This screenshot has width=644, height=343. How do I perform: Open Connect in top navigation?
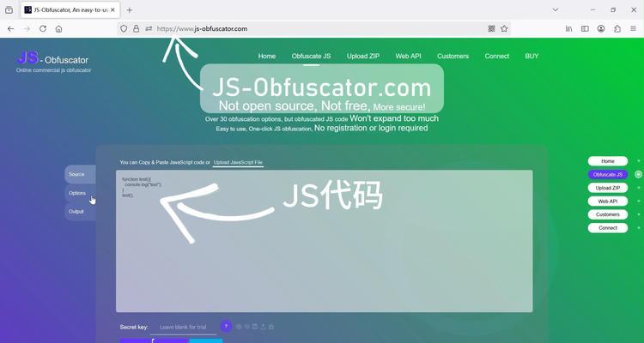(497, 57)
